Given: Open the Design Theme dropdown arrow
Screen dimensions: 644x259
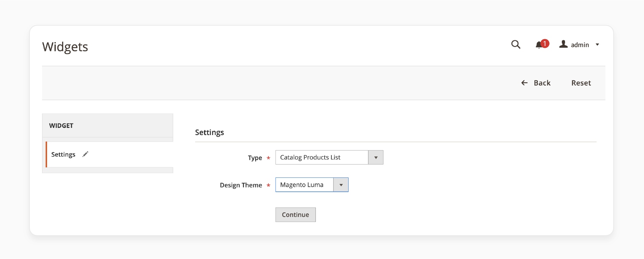Looking at the screenshot, I should tap(341, 185).
